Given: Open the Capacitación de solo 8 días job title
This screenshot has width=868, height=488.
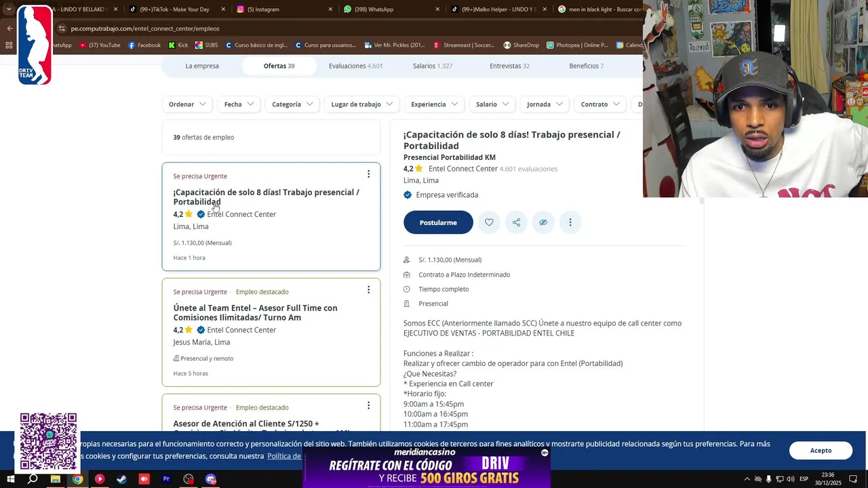Looking at the screenshot, I should tap(266, 197).
